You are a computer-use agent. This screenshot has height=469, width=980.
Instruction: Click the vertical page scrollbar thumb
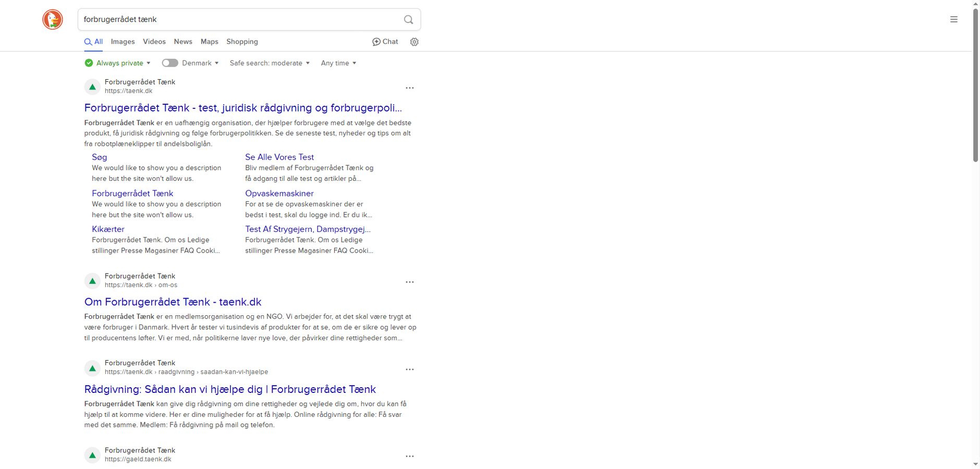[976, 84]
